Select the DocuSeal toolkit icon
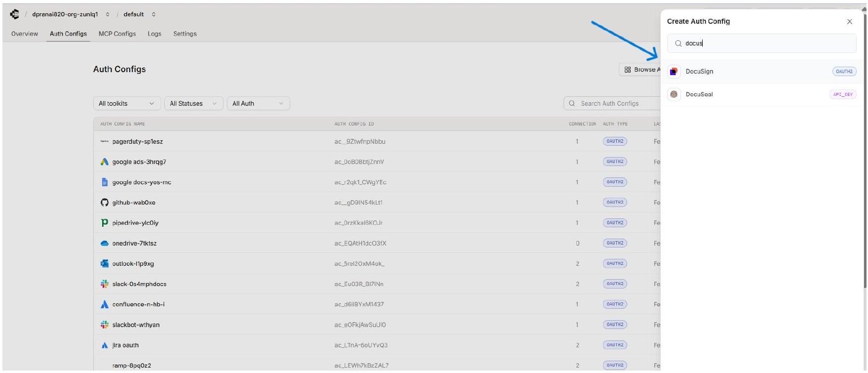Viewport: 868px width, 373px height. click(674, 94)
